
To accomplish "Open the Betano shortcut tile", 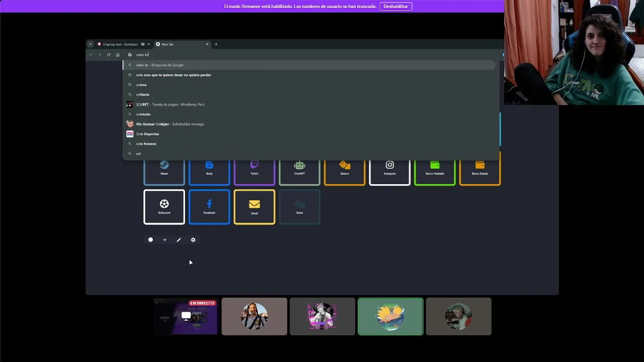I will 345,171.
